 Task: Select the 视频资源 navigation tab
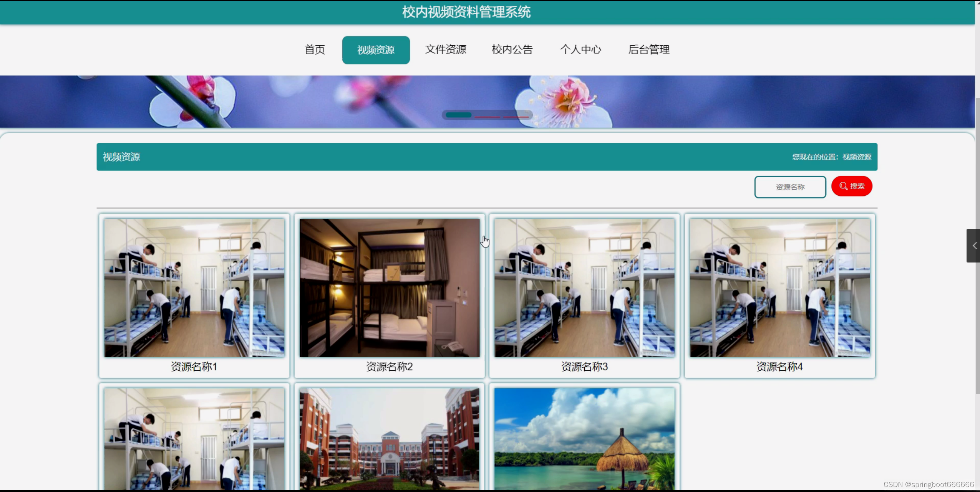[376, 50]
